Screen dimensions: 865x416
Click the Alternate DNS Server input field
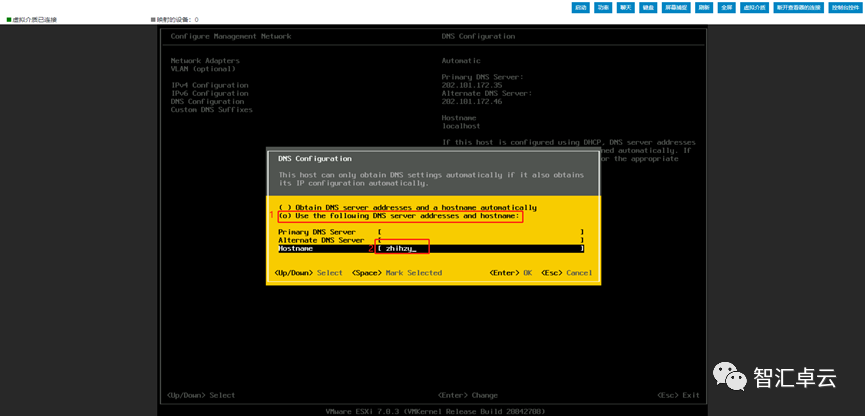[x=480, y=241]
